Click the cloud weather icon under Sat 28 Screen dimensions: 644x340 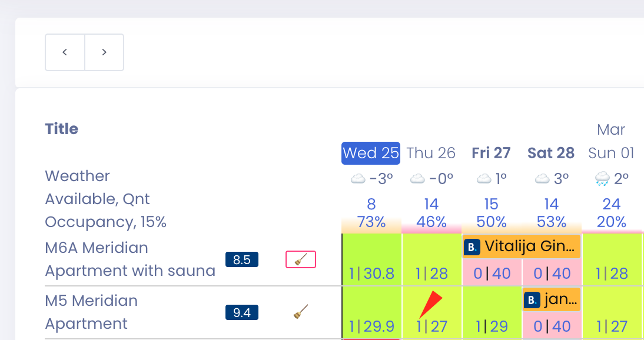(x=542, y=178)
